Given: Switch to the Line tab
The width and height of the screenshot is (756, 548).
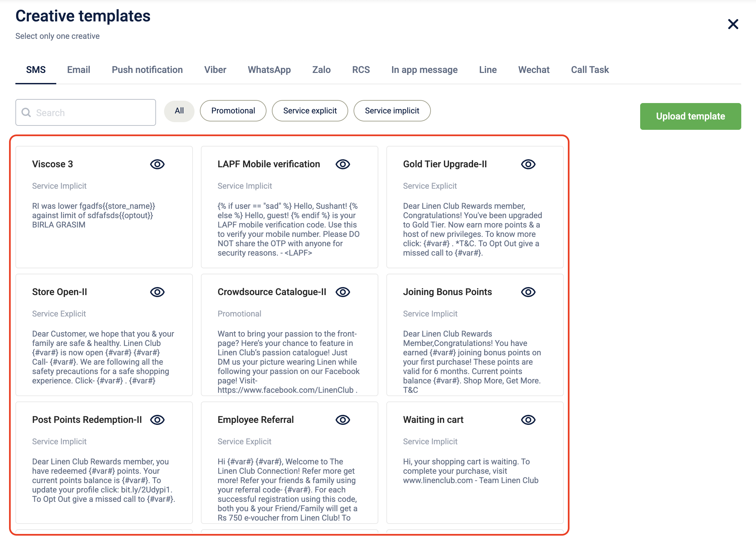Looking at the screenshot, I should (488, 70).
